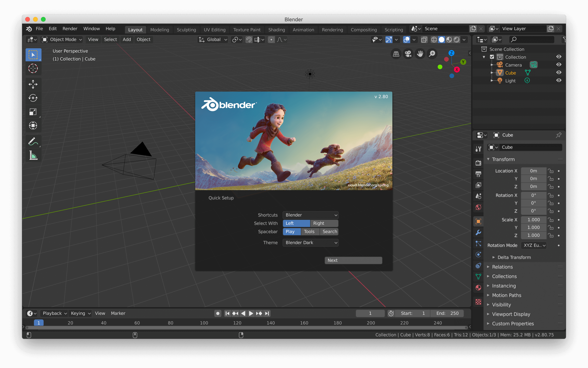Open the World properties tab (globe icon)
Viewport: 588px width, 368px height.
click(x=478, y=207)
